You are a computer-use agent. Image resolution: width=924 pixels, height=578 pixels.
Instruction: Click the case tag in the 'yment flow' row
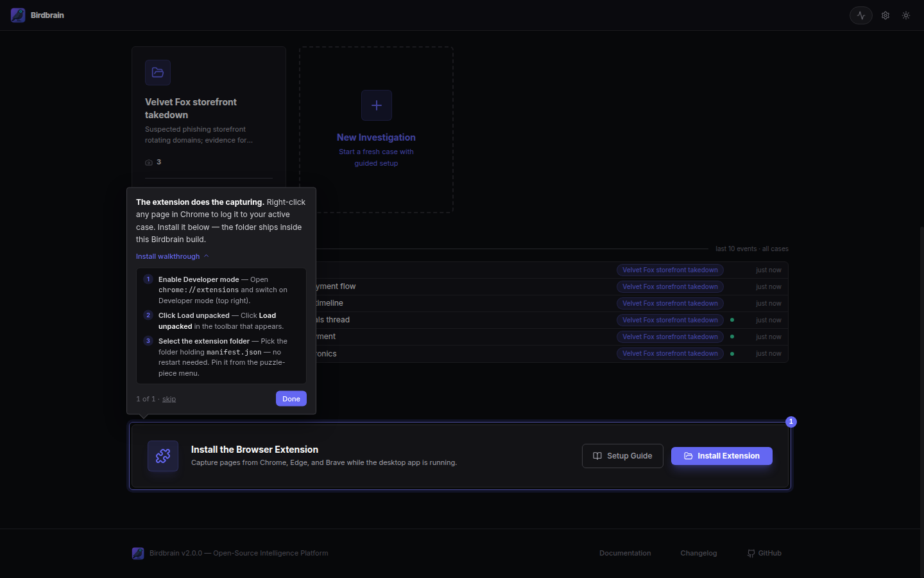670,287
